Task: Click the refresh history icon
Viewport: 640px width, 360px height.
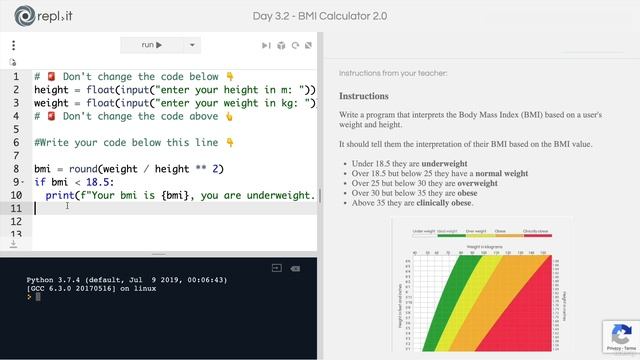Action: click(295, 45)
